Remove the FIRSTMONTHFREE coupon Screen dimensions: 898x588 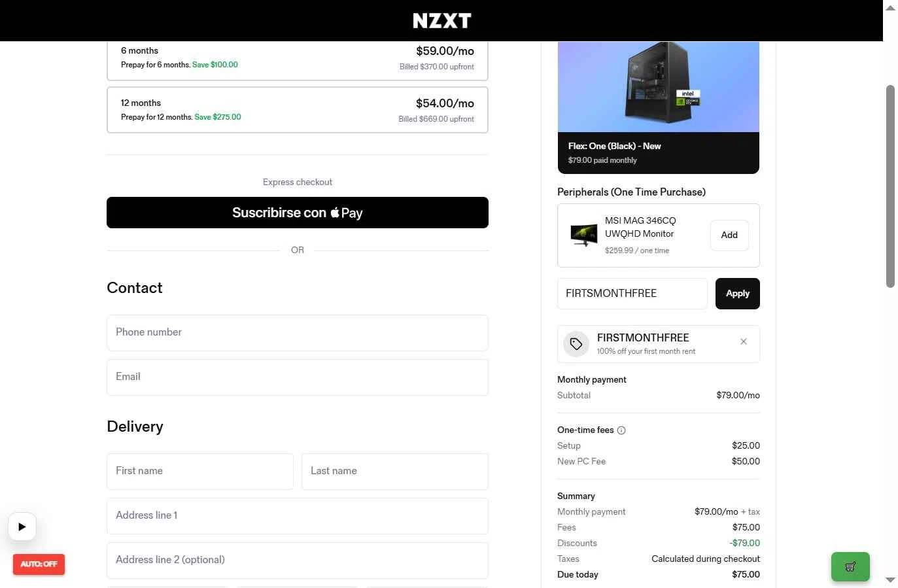tap(744, 341)
